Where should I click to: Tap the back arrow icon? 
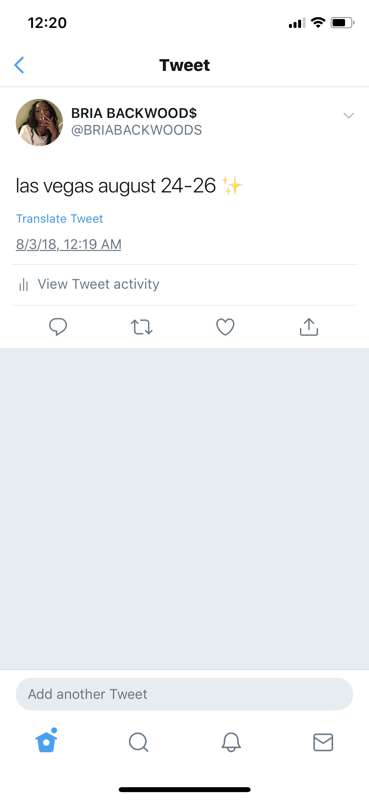19,65
